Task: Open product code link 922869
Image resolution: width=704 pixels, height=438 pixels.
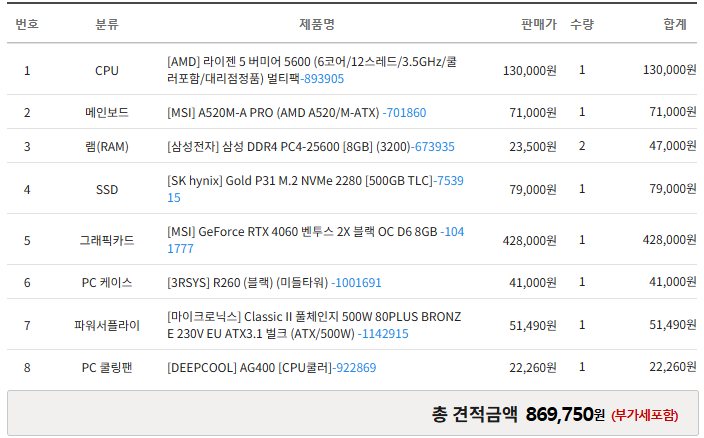Action: [x=354, y=368]
